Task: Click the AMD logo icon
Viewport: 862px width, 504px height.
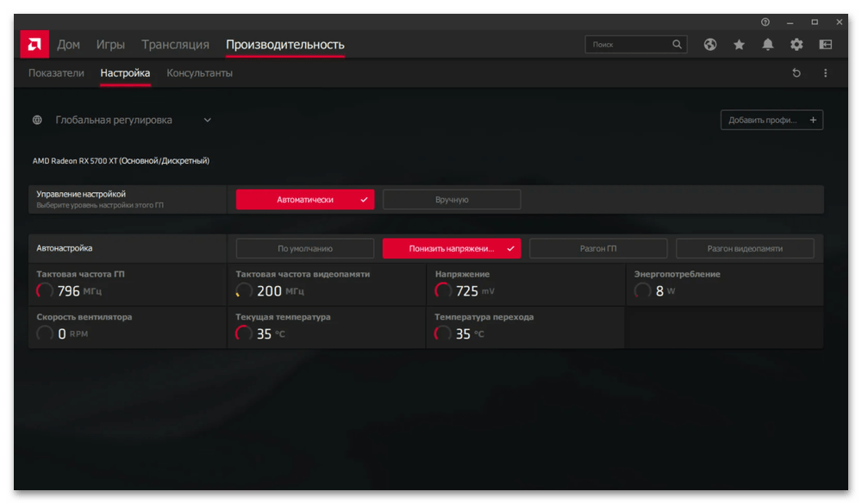Action: 34,44
